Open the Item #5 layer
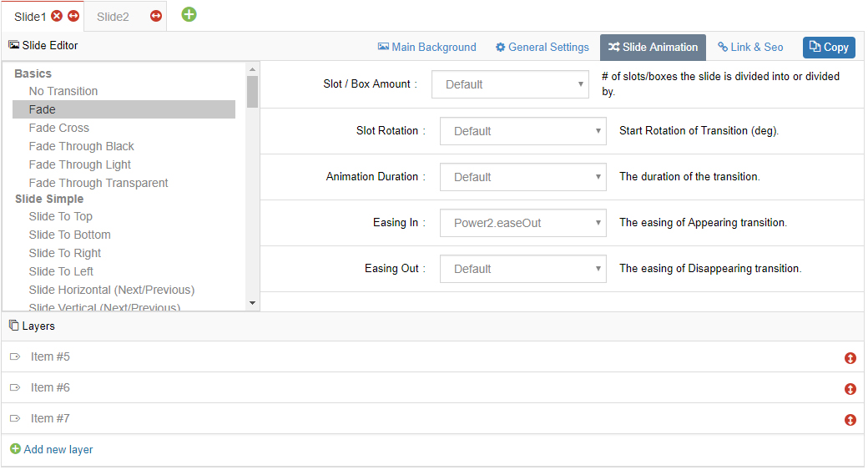 click(50, 357)
